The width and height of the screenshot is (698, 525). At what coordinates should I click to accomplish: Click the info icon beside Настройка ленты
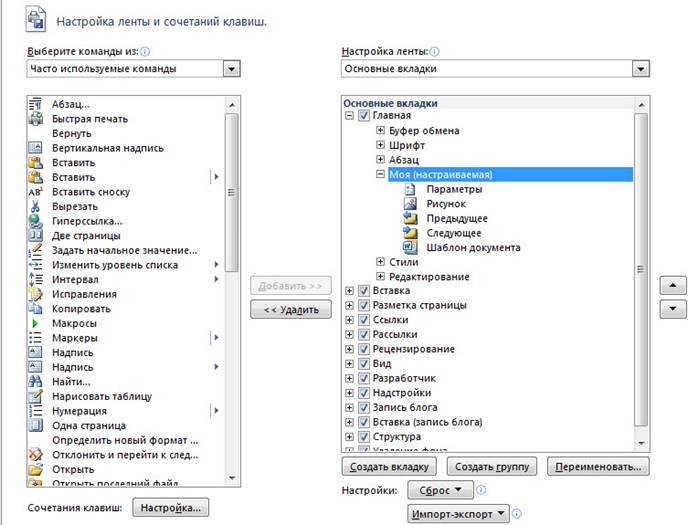coord(434,52)
